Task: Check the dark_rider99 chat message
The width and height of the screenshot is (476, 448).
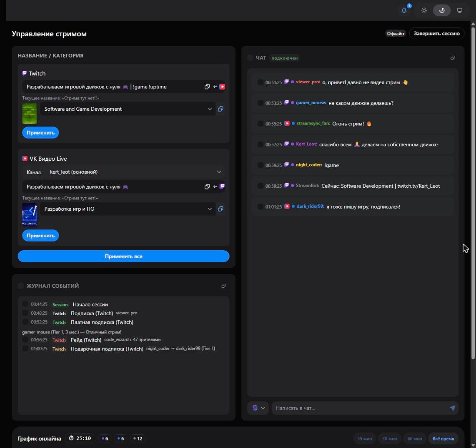Action: 260,207
